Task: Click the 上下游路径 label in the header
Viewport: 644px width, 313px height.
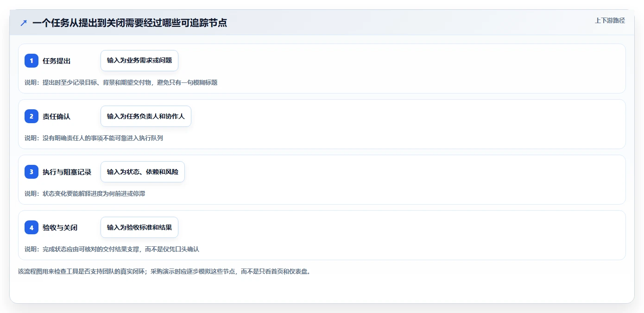Action: click(610, 20)
